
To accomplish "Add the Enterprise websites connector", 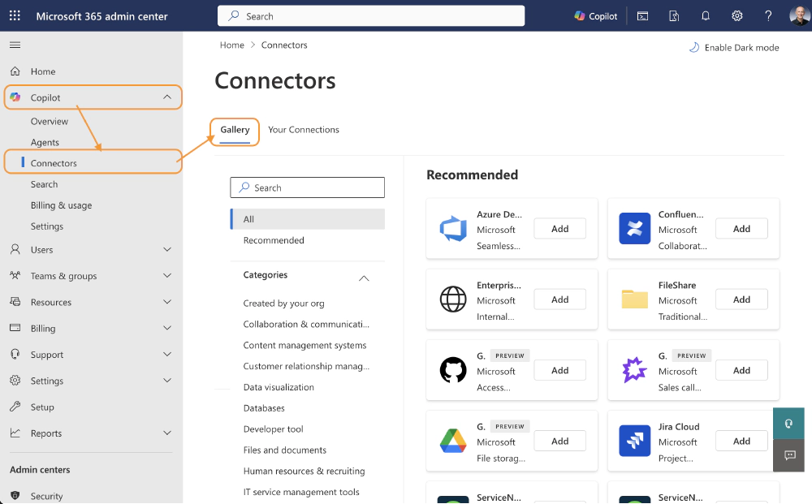I will coord(559,299).
